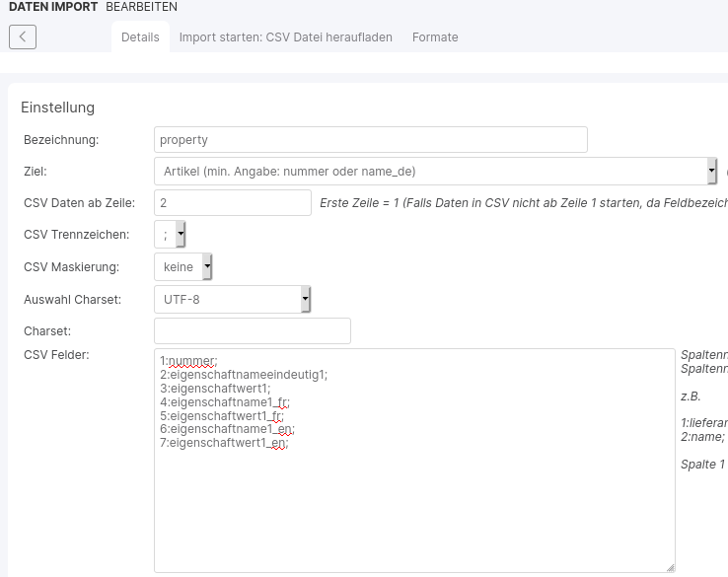Click the CSV Maskierung: label

point(71,267)
